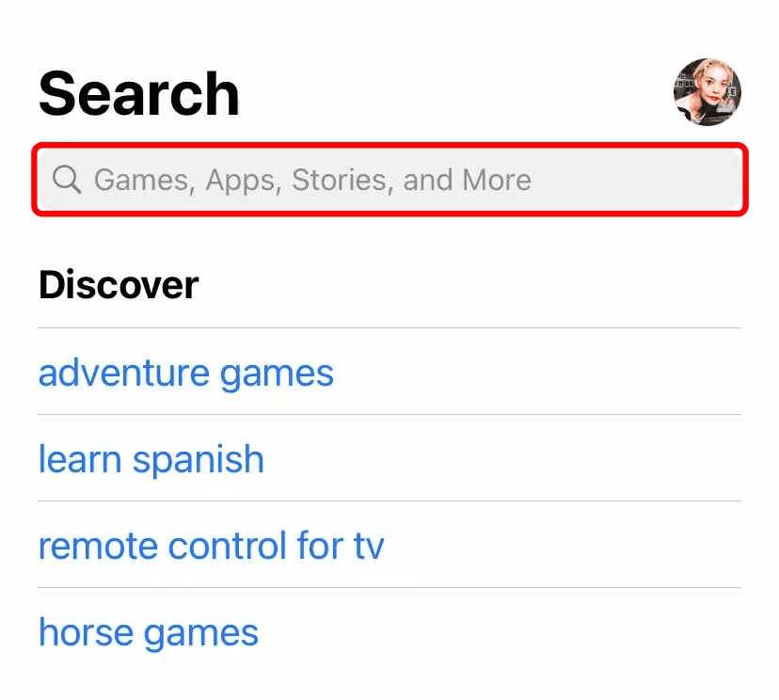779x700 pixels.
Task: Click the placeholder text "and More"
Action: tap(467, 180)
